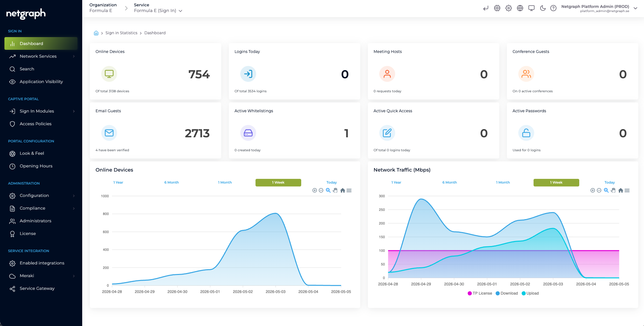Click the monitor display icon in header
Viewport: 644px width, 326px height.
[531, 8]
